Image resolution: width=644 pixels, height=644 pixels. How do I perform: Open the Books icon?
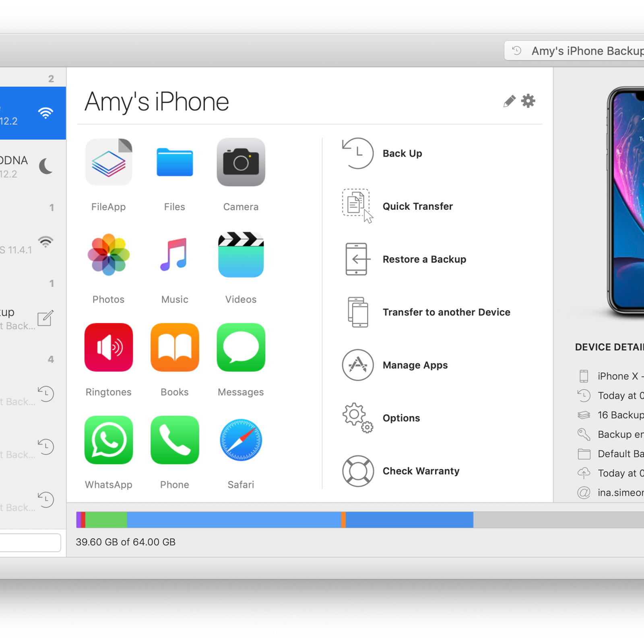pyautogui.click(x=175, y=347)
